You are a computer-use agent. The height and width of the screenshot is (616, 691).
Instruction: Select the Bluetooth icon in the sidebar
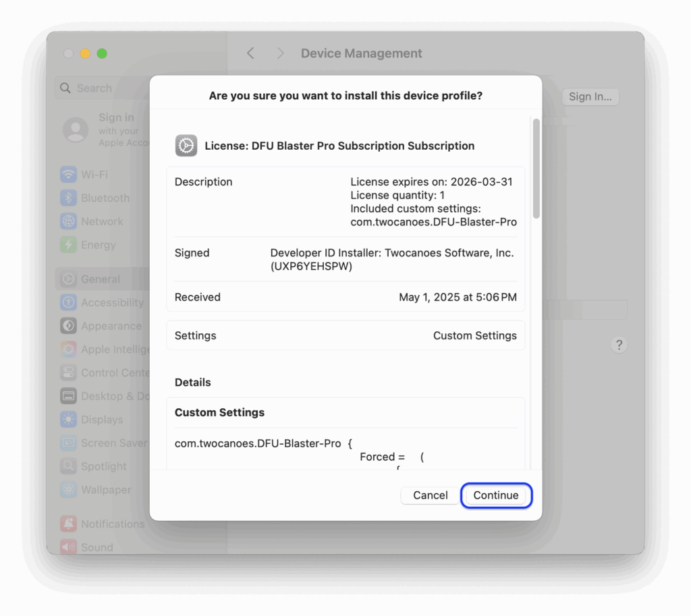(x=68, y=198)
